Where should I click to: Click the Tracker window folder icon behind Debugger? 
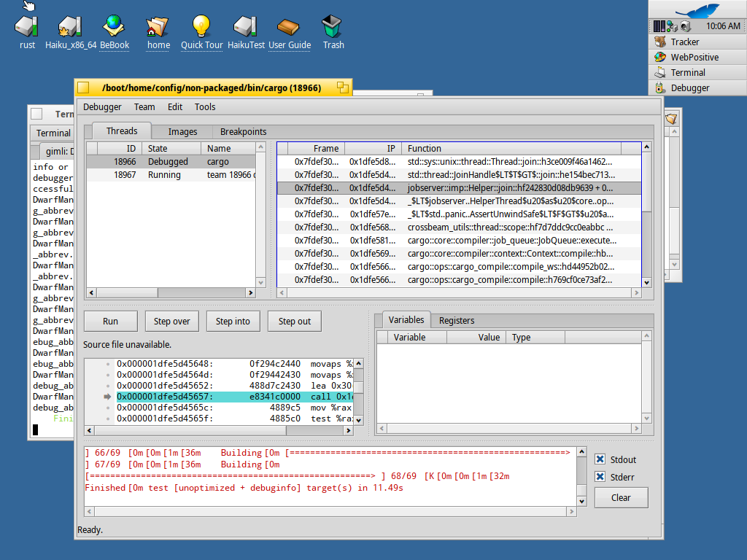coord(671,119)
